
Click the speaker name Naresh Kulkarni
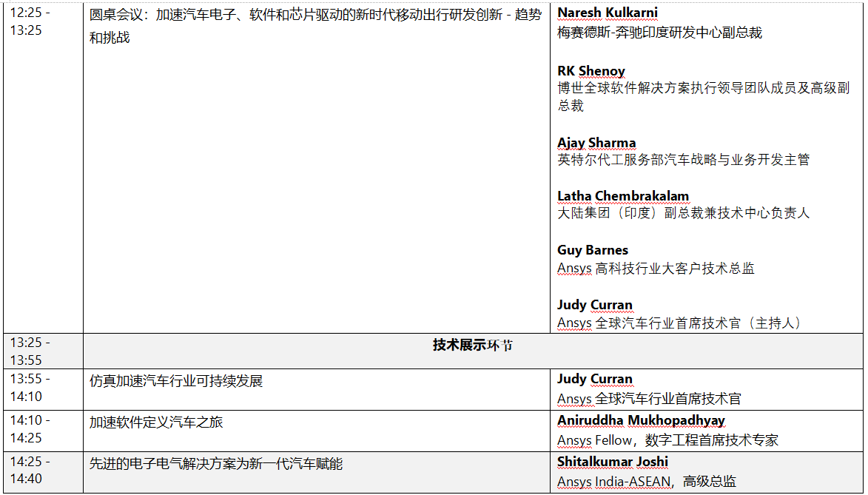tap(607, 13)
